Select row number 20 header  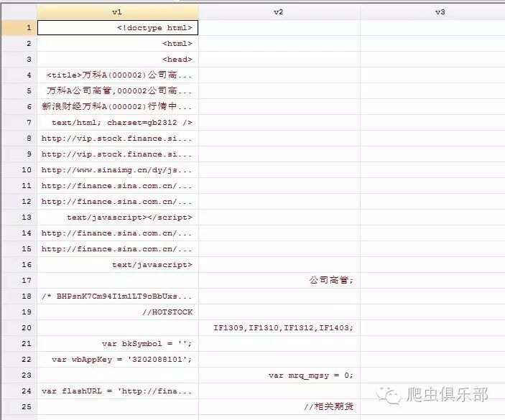pos(19,327)
